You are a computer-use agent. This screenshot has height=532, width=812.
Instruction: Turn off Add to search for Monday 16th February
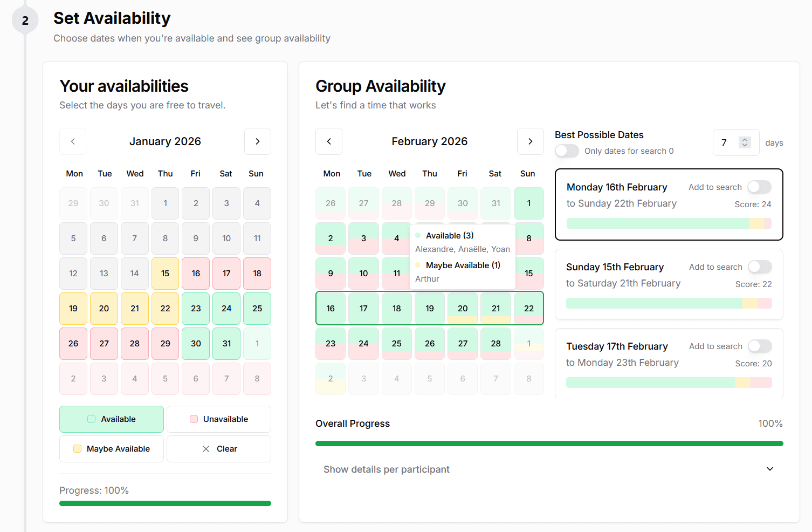click(760, 187)
